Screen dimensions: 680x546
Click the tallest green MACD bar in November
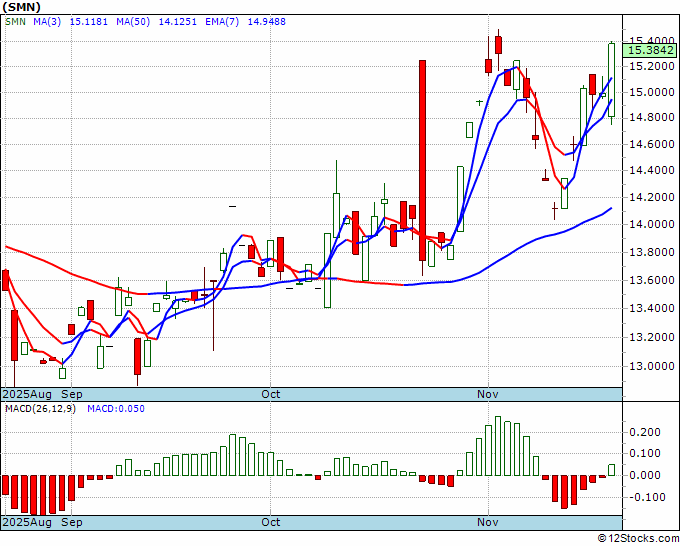[498, 446]
